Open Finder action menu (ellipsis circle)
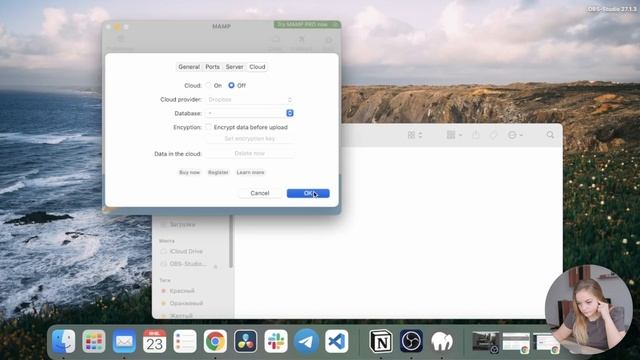The image size is (640, 360). (515, 135)
